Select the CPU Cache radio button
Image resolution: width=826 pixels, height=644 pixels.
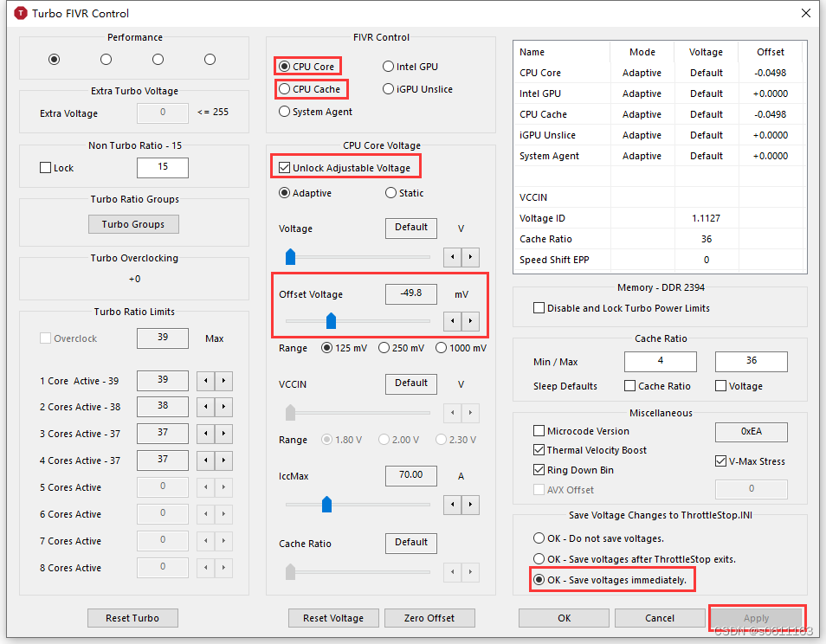(x=285, y=89)
